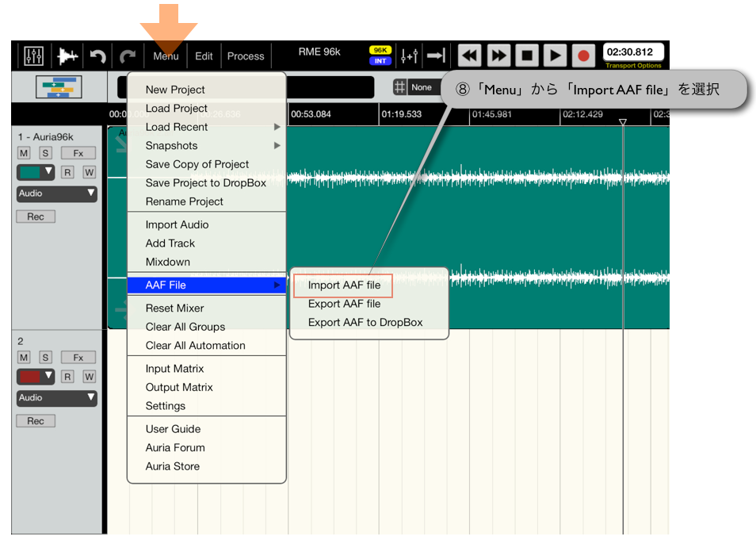Click the Redo arrow icon
756x544 pixels.
click(x=127, y=55)
